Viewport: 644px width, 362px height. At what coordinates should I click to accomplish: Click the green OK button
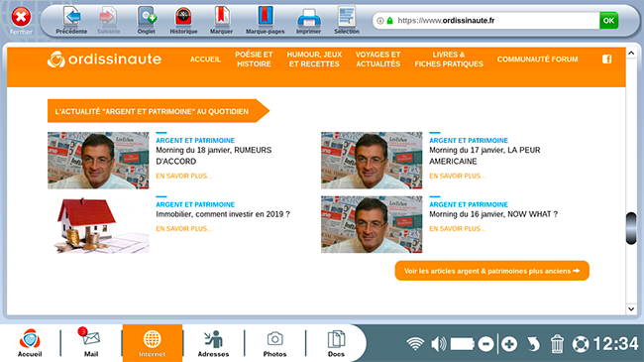tap(608, 21)
